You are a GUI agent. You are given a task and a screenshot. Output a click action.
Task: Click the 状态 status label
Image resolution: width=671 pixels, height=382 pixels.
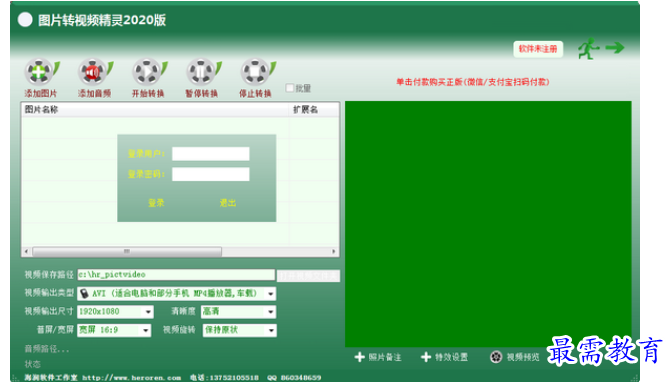click(33, 364)
